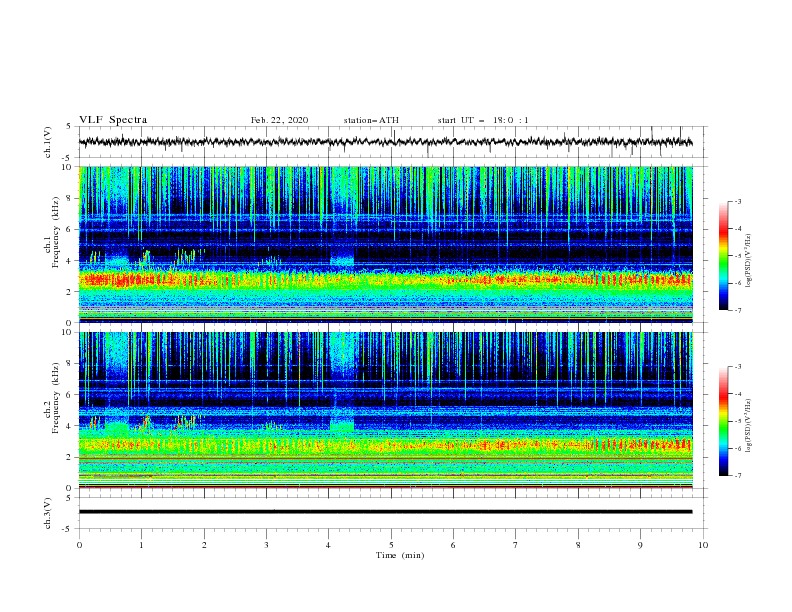This screenshot has height=612, width=792.
Task: Click the flat black ch.3 voltage trace
Action: coord(386,512)
